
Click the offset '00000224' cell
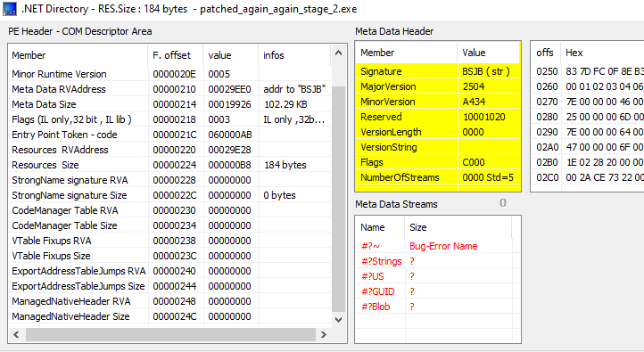tap(176, 165)
